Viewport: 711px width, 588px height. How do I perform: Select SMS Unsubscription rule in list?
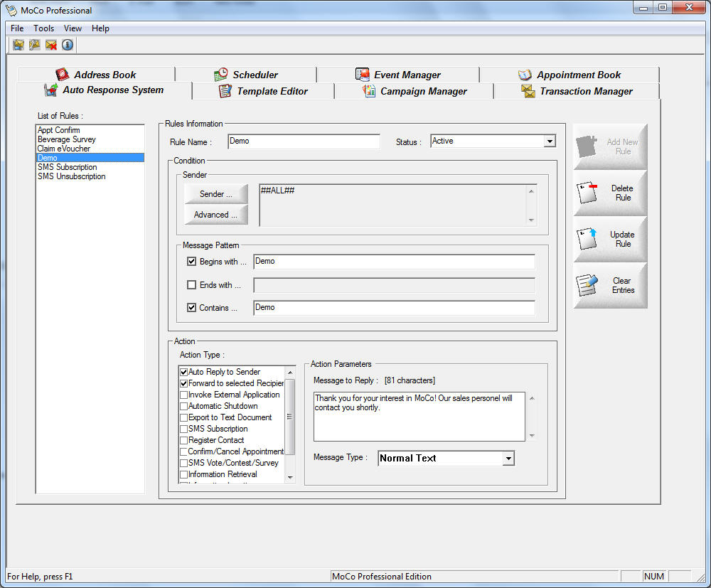point(90,176)
